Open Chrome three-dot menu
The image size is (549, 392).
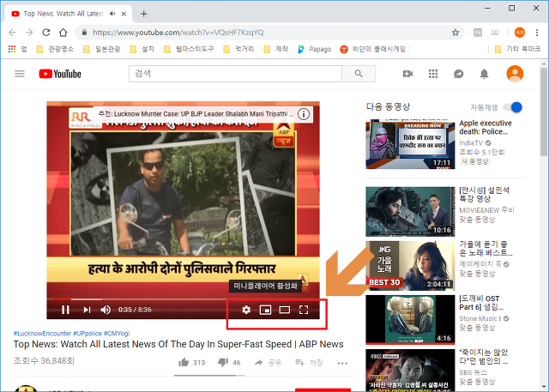tap(537, 33)
